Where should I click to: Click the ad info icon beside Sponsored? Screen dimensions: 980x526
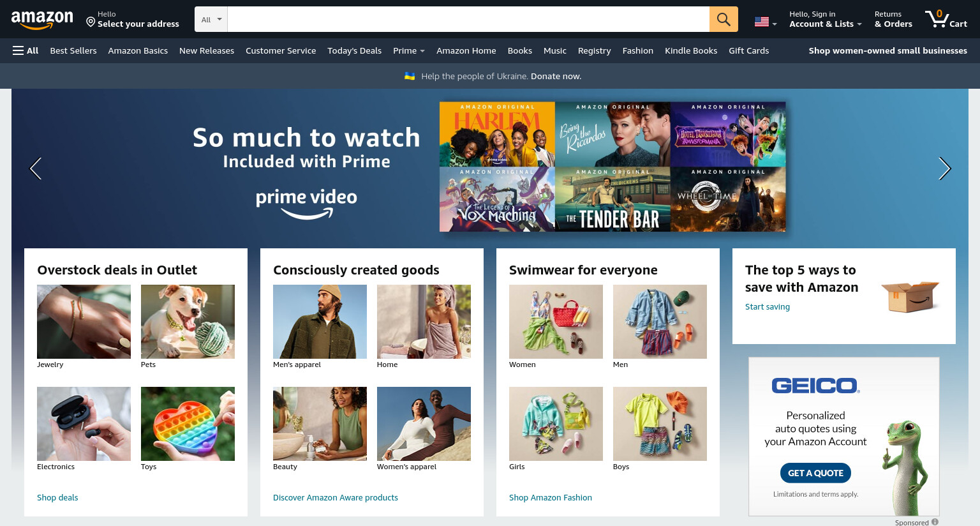pyautogui.click(x=935, y=522)
